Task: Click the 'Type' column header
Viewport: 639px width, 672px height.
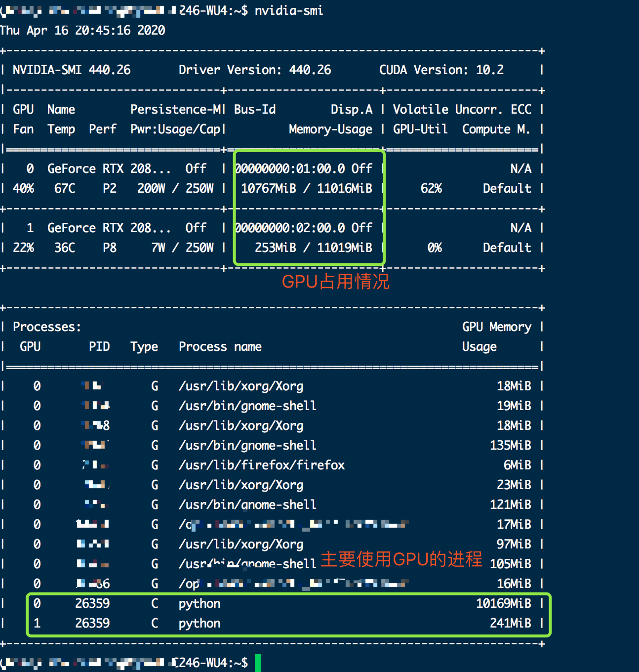Action: click(x=144, y=346)
